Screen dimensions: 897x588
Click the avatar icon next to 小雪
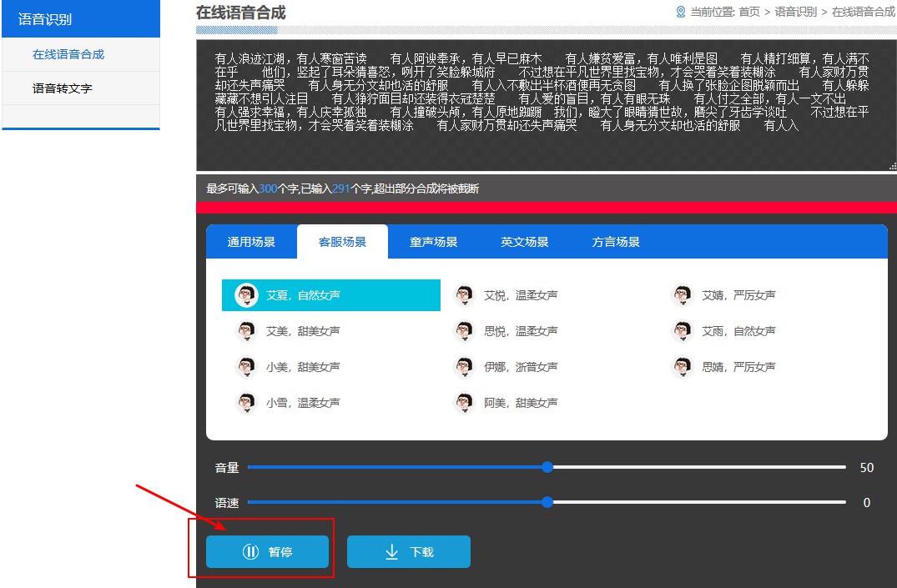tap(246, 403)
